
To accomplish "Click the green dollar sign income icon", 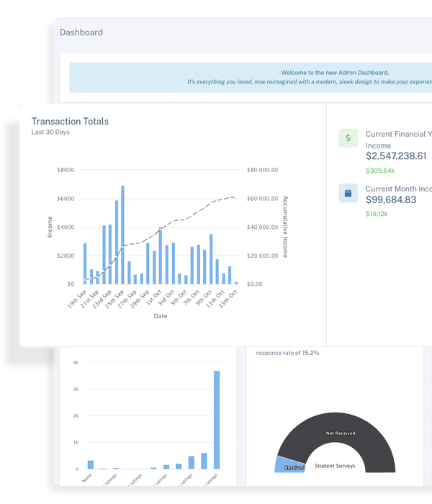I will tap(348, 138).
